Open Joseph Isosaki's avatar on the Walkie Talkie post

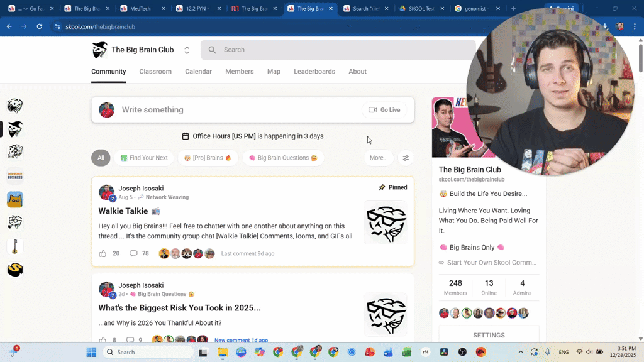tap(106, 192)
